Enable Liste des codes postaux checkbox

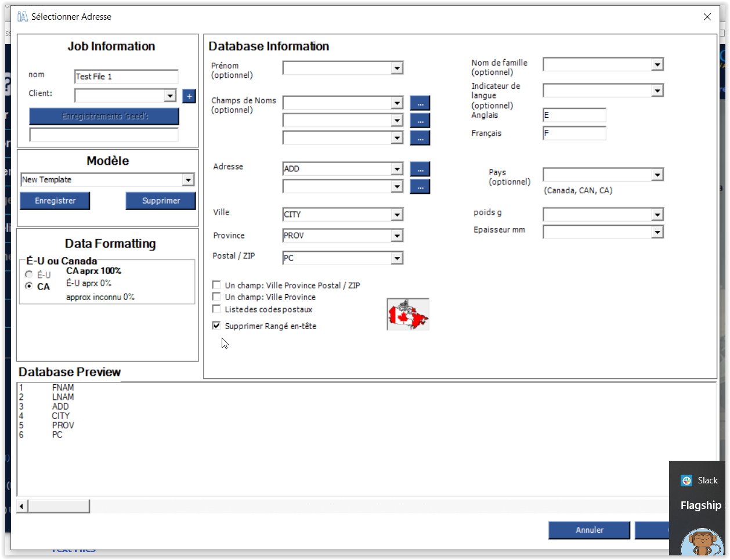tap(216, 309)
